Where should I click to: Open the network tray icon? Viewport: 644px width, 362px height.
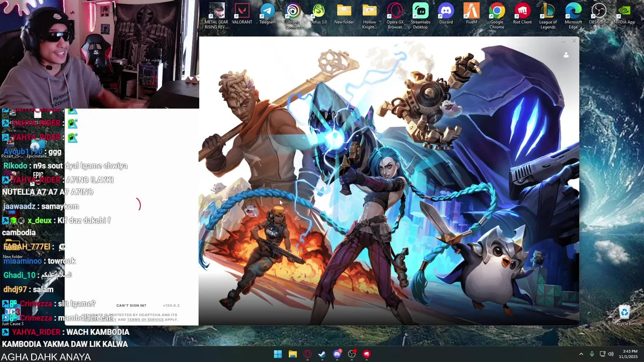click(x=602, y=354)
